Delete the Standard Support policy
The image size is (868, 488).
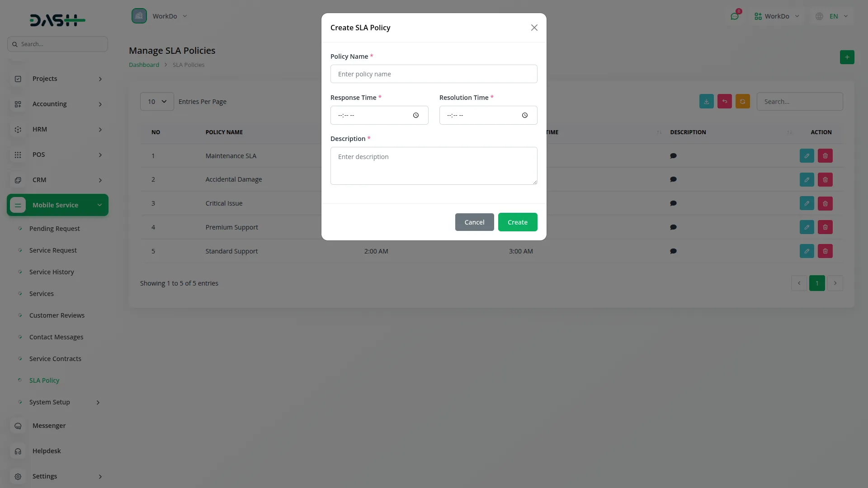tap(825, 251)
